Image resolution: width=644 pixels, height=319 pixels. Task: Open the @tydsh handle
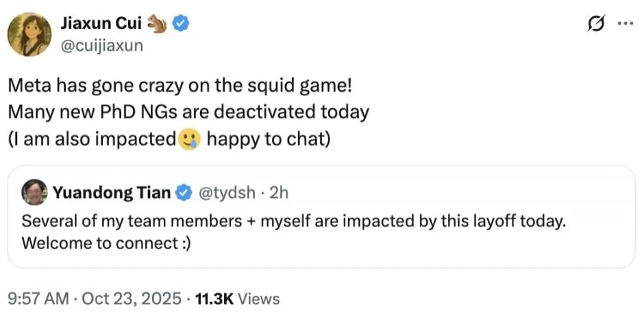click(x=223, y=194)
